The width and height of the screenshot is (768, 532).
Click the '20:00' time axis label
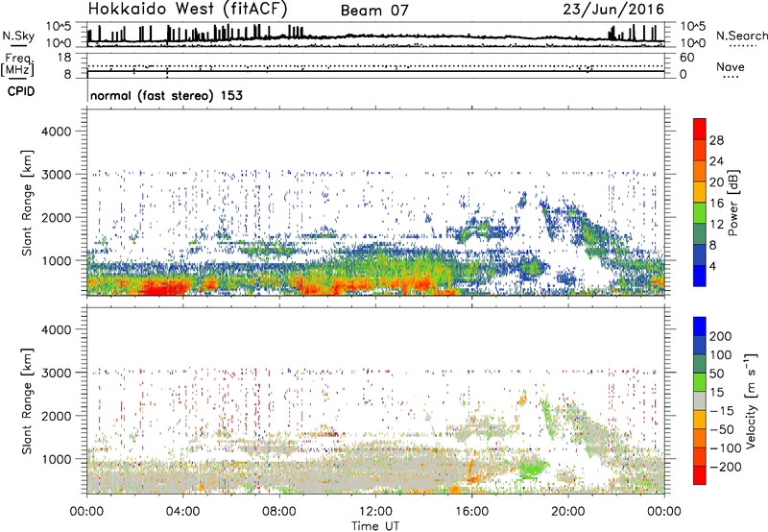[x=568, y=512]
